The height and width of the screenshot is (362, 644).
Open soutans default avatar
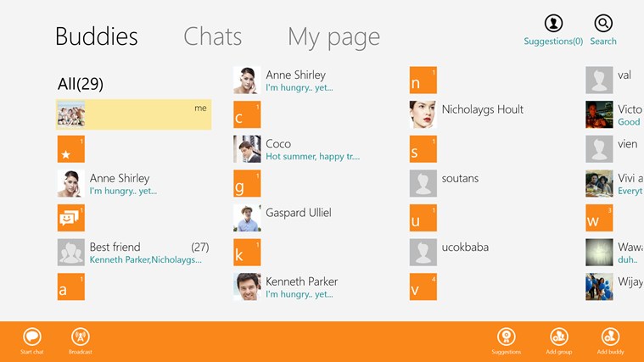tap(423, 183)
